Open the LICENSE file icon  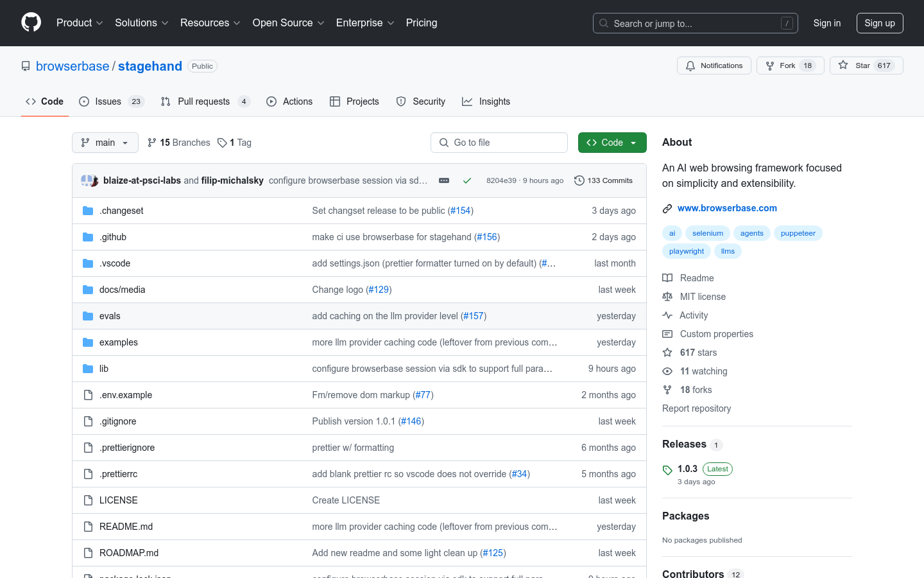click(x=88, y=500)
